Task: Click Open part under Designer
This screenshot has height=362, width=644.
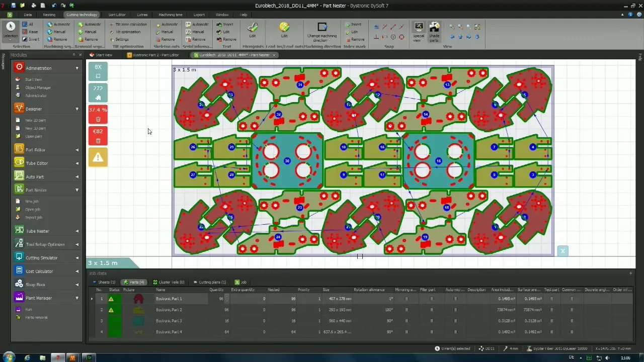Action: [x=33, y=136]
